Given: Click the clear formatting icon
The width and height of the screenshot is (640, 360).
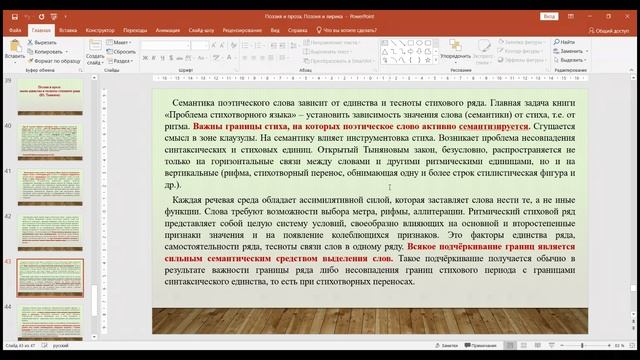Looking at the screenshot, I should [234, 45].
